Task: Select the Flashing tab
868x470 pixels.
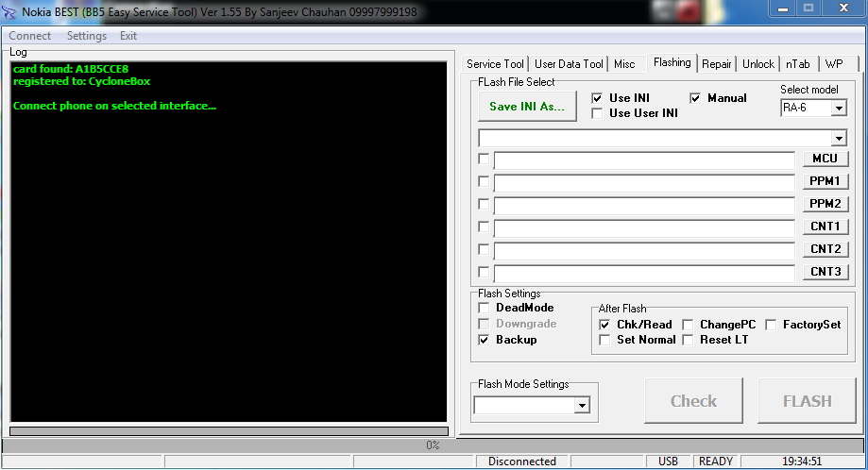Action: [x=672, y=62]
